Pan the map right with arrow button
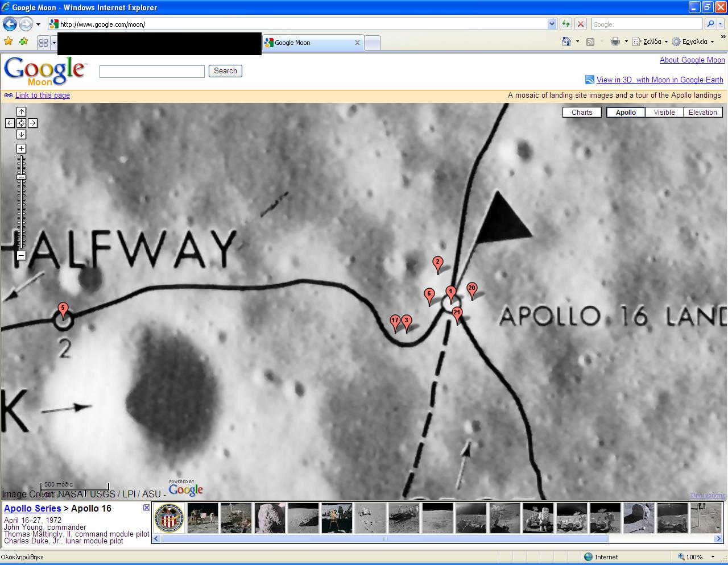The width and height of the screenshot is (728, 565). pyautogui.click(x=32, y=123)
